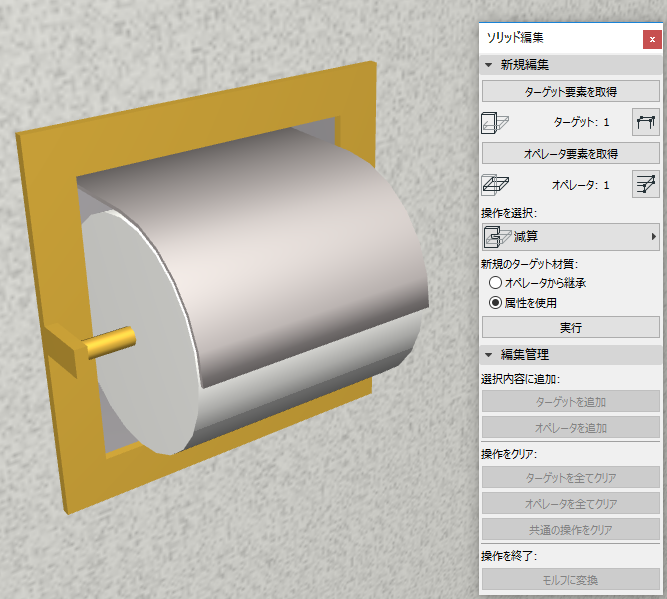Viewport: 667px width, 599px height.
Task: Click the オペレータを追加 button
Action: (570, 428)
